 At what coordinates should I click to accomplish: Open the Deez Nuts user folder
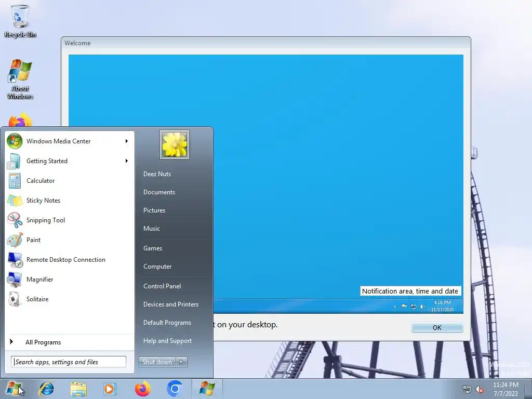point(157,174)
